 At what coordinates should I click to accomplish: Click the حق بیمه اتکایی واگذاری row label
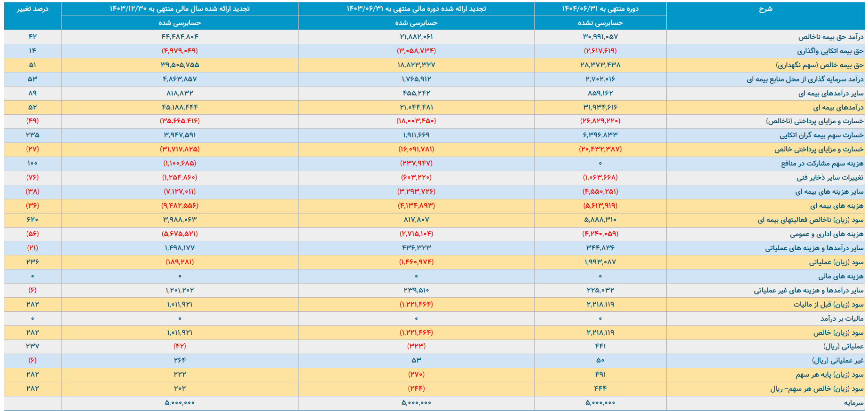coord(830,51)
